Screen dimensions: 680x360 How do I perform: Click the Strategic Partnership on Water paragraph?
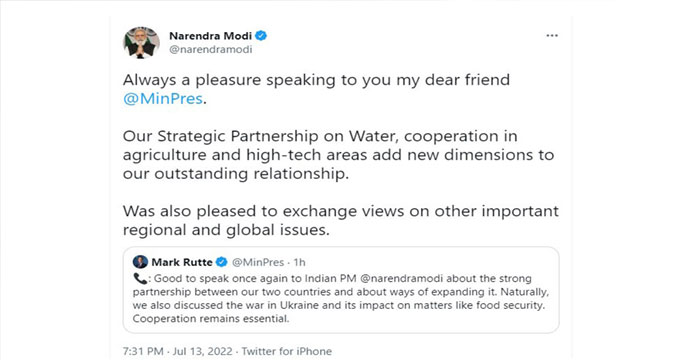pos(338,155)
